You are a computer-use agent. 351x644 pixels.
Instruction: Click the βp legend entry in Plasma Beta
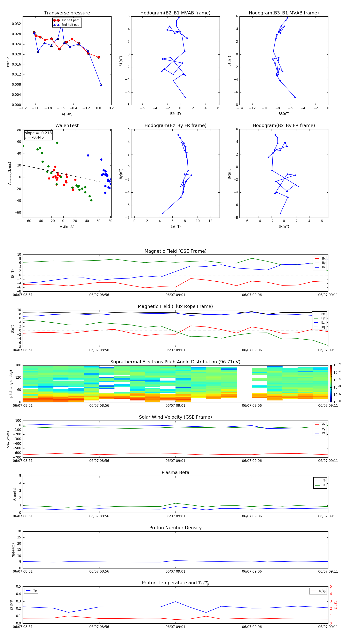click(x=320, y=480)
